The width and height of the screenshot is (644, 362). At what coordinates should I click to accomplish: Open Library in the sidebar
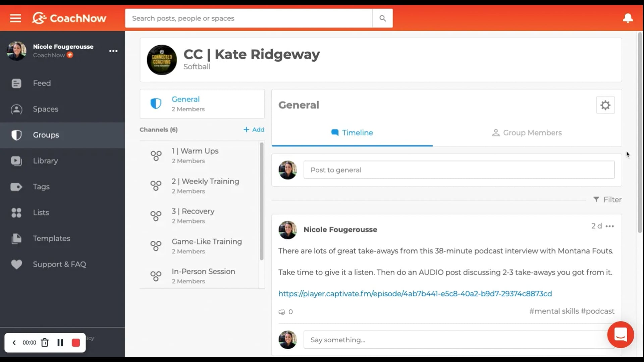62,161
